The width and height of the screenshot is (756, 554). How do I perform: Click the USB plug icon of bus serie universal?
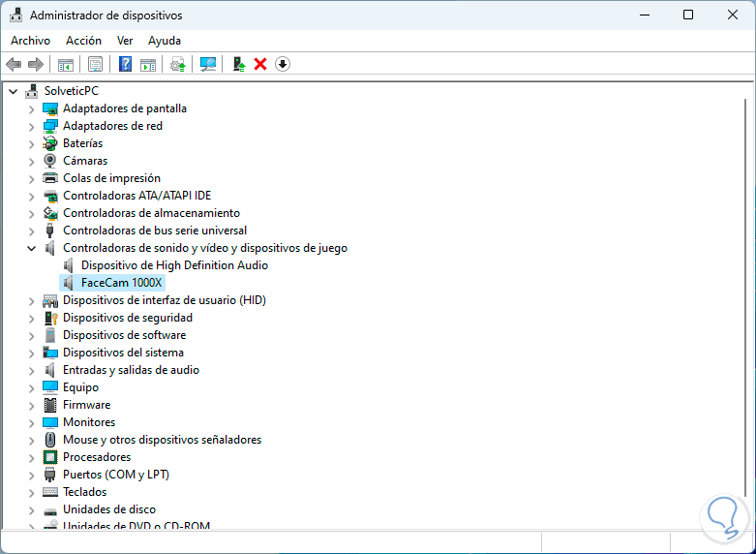tap(50, 231)
